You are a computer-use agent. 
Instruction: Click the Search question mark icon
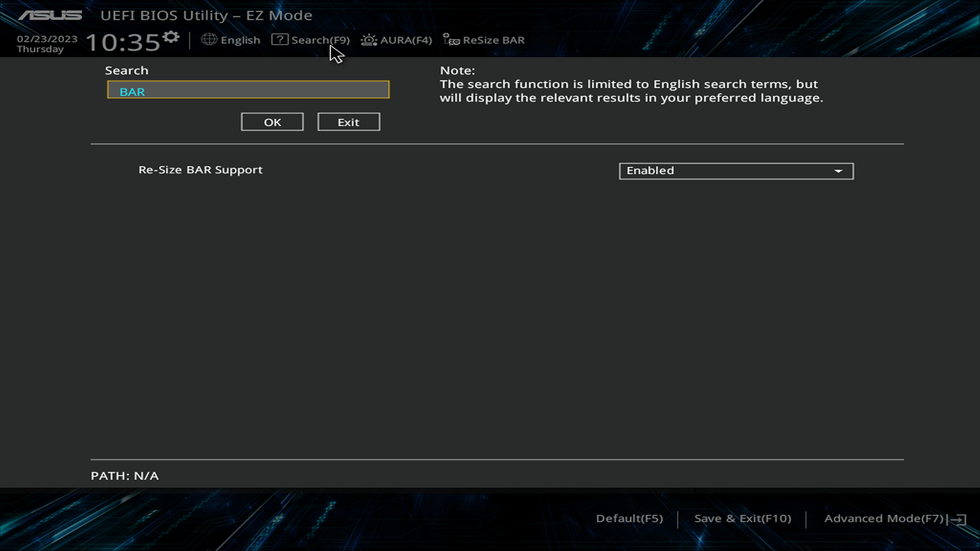280,39
